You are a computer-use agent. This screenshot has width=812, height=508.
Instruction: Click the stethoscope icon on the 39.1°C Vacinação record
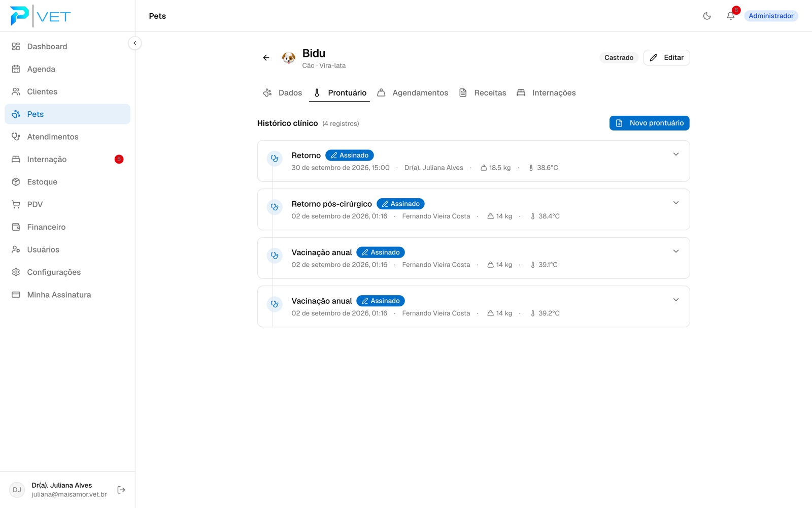275,256
